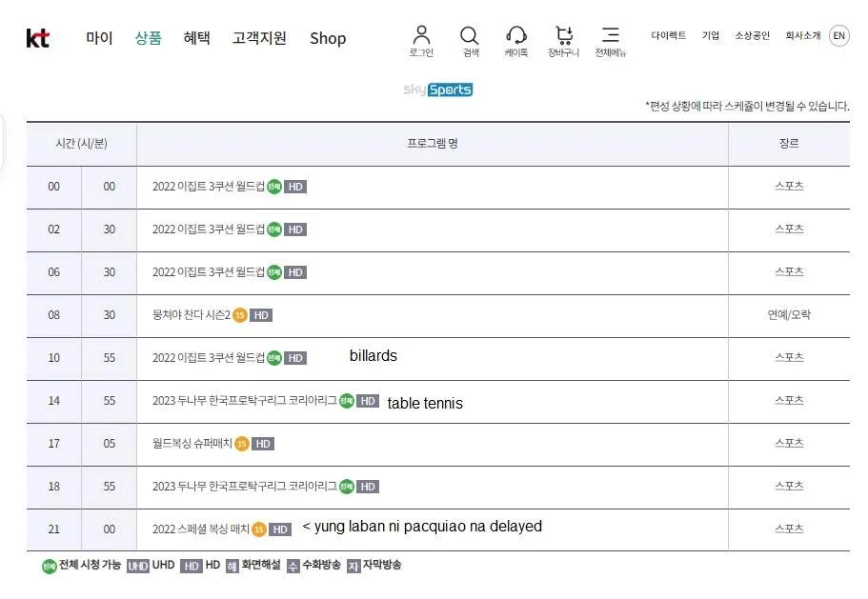Click the green 전체 badge in 06:30 row
The image size is (868, 599).
pos(274,272)
